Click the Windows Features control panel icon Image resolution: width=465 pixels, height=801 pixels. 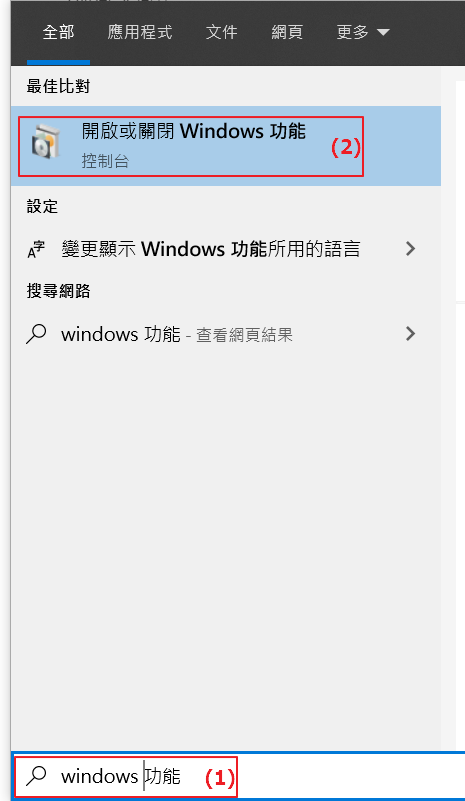45,142
